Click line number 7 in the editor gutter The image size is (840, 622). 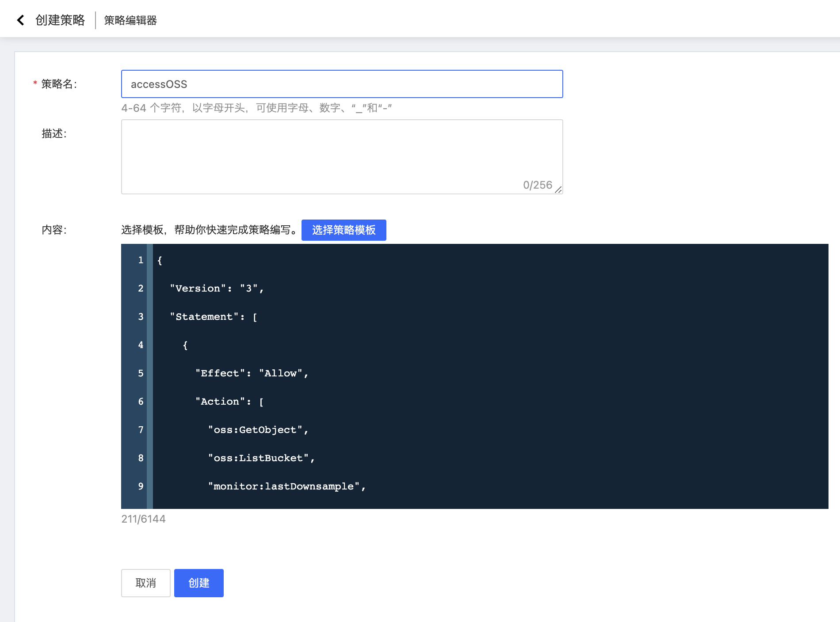point(141,429)
